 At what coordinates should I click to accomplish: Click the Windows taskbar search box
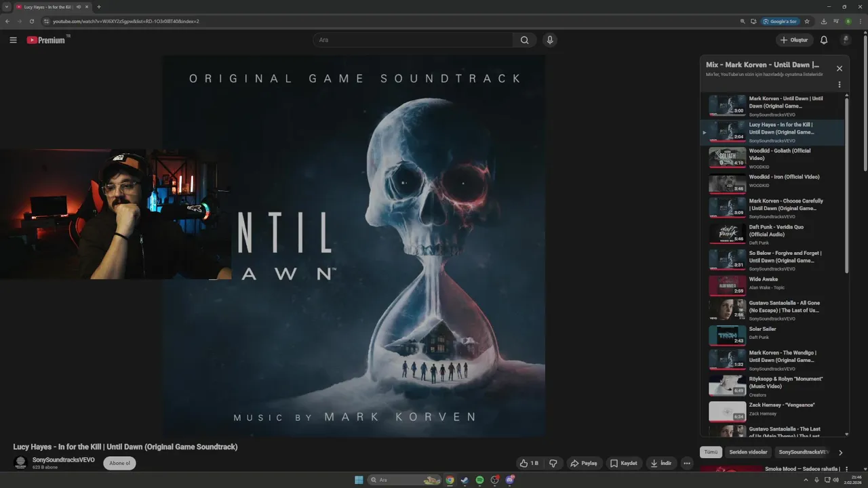click(405, 480)
